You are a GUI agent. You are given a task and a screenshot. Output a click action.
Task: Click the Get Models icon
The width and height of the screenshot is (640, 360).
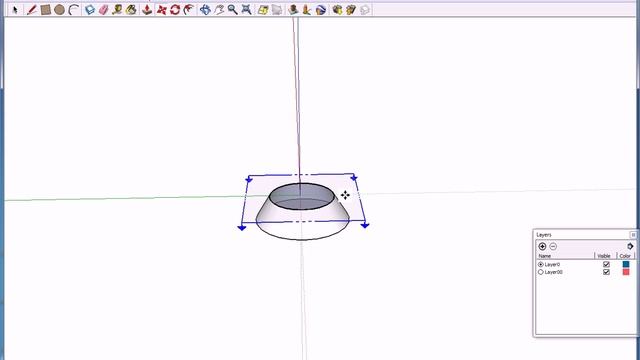click(x=337, y=9)
